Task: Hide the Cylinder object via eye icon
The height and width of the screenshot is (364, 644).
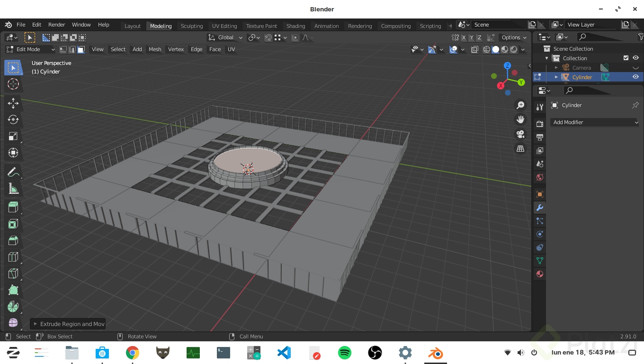Action: [x=635, y=77]
